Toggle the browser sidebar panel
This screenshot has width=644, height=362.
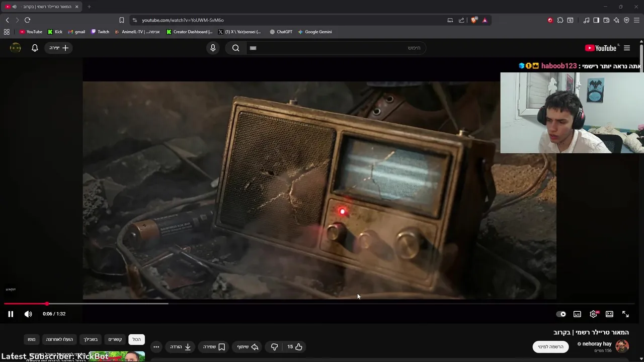click(596, 20)
